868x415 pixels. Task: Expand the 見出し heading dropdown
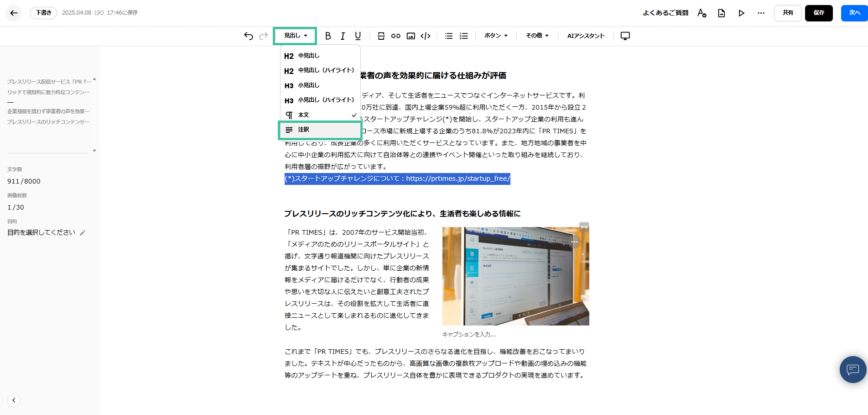[x=295, y=36]
